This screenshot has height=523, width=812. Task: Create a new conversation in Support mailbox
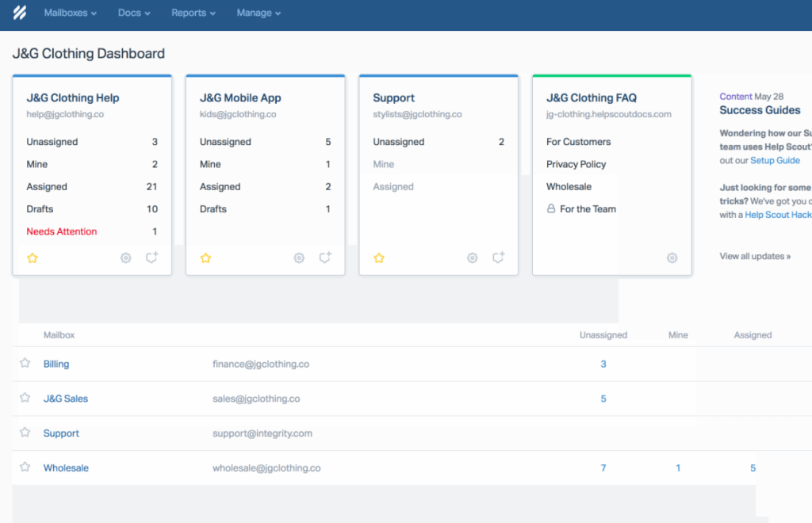click(497, 258)
